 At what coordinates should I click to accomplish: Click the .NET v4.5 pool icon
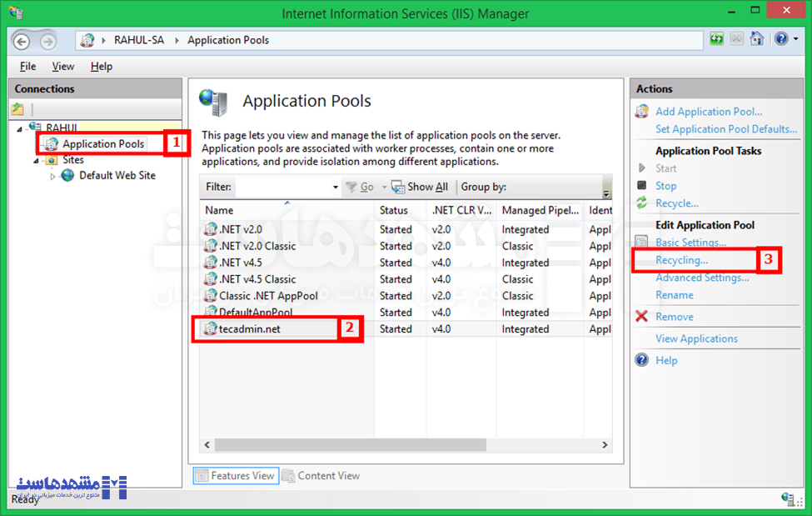(x=210, y=262)
